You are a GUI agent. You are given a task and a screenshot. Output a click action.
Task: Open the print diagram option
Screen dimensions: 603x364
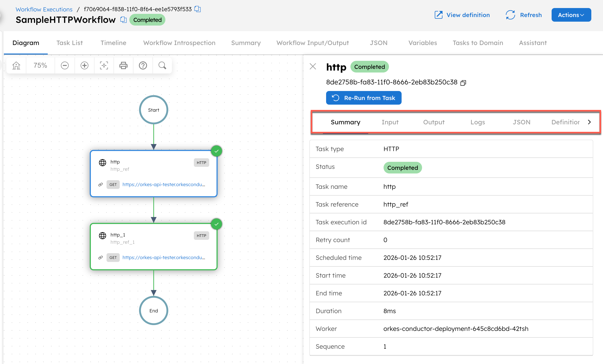pos(123,65)
